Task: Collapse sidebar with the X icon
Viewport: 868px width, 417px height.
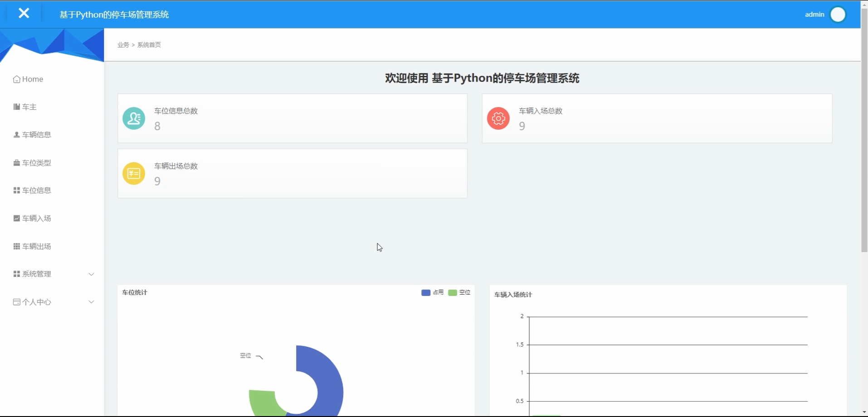Action: [24, 13]
